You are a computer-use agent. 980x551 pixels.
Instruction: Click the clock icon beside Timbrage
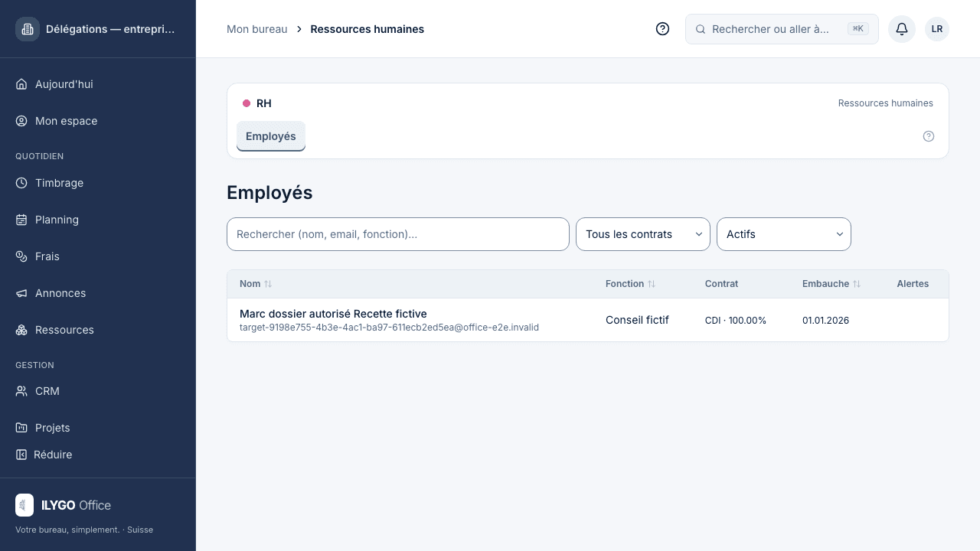click(21, 183)
